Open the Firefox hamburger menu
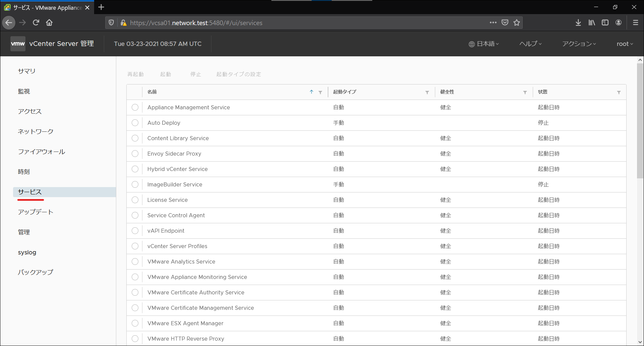 point(635,22)
